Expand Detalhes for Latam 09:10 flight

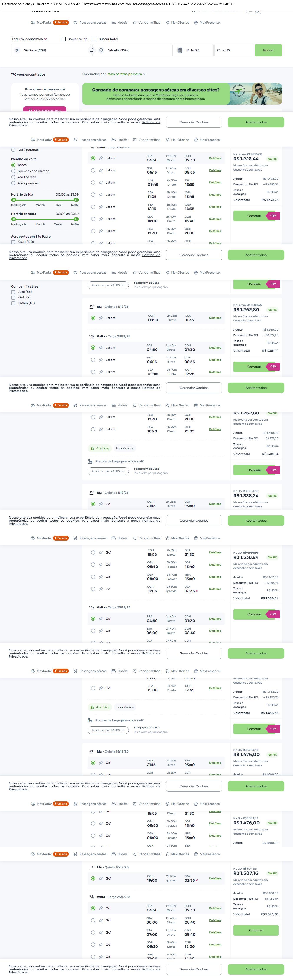tap(215, 318)
